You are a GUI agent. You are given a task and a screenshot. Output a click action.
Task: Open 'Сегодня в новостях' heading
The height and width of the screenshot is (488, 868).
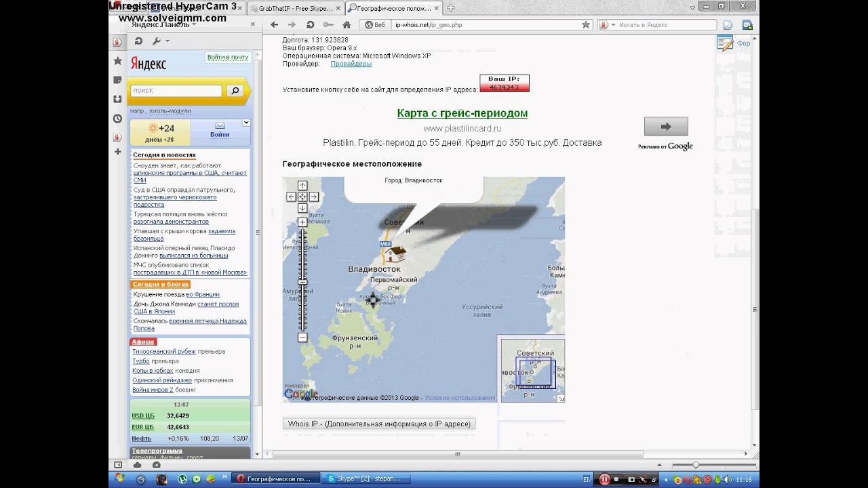164,155
